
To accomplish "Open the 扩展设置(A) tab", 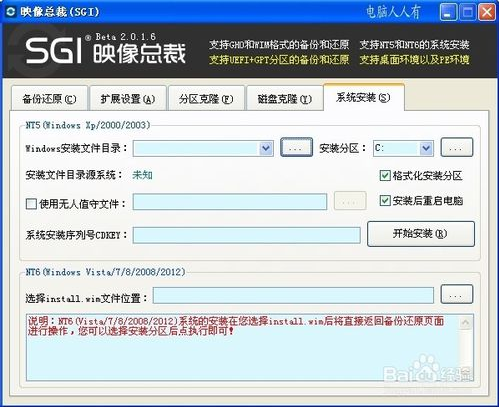I will pyautogui.click(x=128, y=99).
